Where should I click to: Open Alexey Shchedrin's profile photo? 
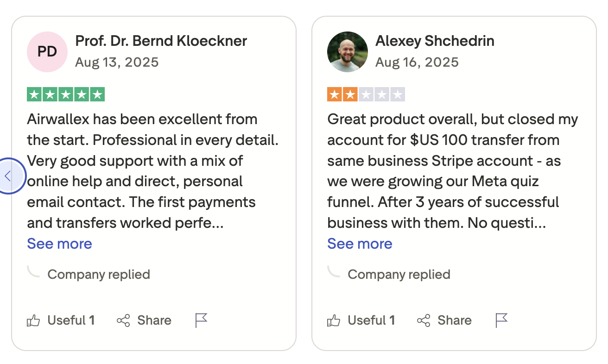(348, 52)
